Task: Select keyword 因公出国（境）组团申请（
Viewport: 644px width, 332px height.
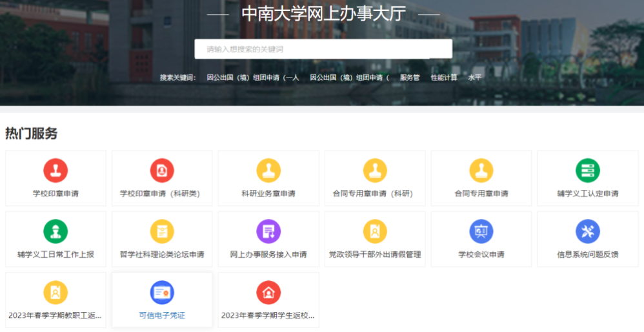Action: tap(350, 78)
